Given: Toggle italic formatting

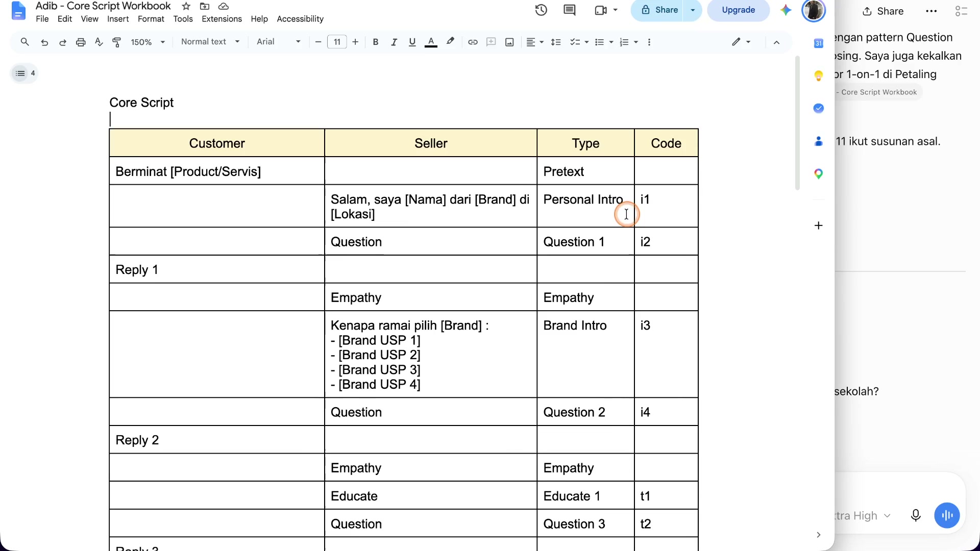Looking at the screenshot, I should pyautogui.click(x=394, y=42).
